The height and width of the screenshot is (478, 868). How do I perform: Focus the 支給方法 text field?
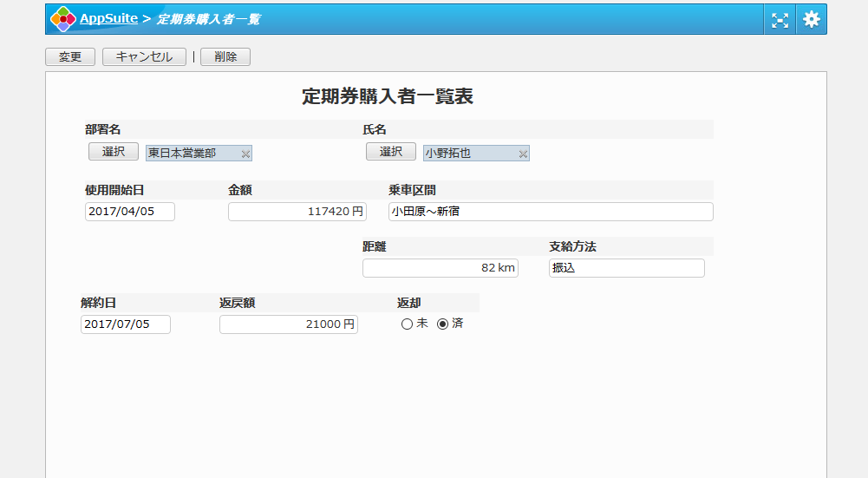(626, 268)
